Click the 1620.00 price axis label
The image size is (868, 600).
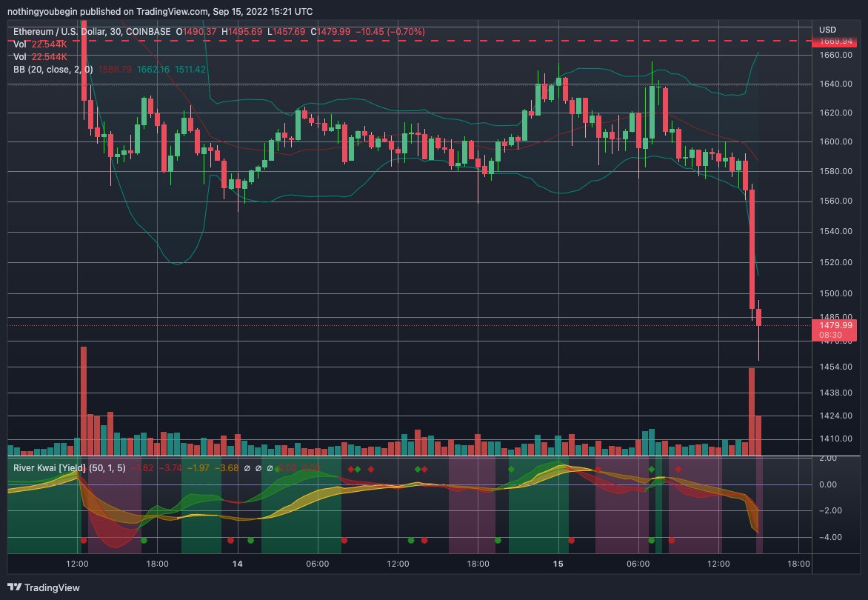(x=835, y=113)
